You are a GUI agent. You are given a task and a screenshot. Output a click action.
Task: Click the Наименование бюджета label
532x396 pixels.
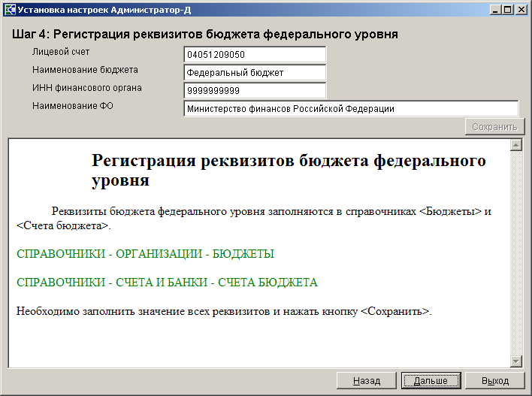(x=85, y=70)
